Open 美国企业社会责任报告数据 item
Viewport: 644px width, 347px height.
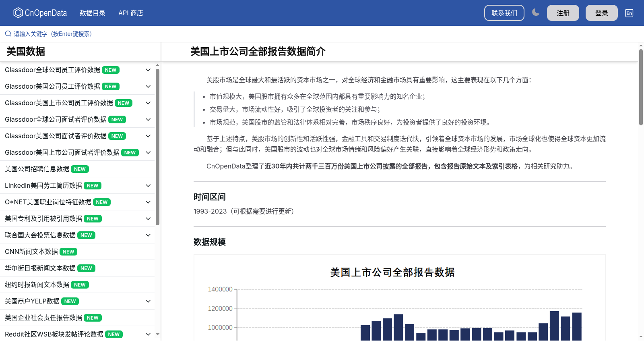click(43, 318)
